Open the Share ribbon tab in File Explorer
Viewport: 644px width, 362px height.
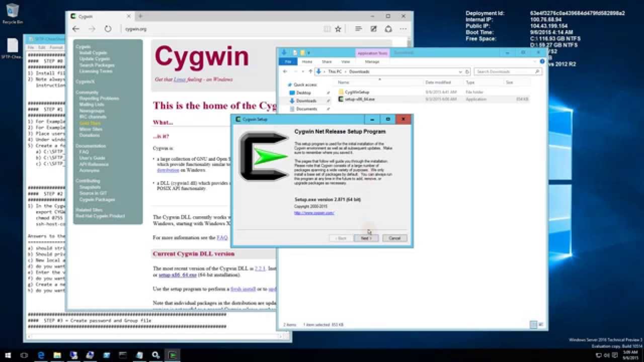(x=327, y=61)
